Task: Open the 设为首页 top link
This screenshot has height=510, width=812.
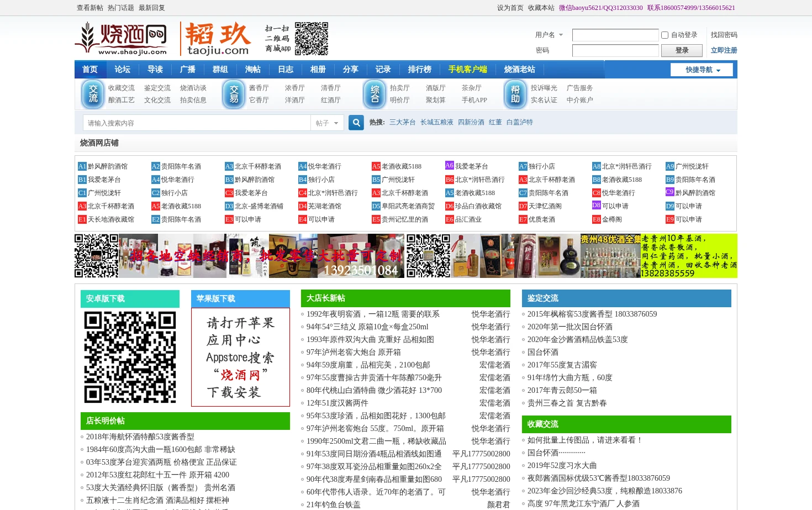Action: tap(510, 8)
